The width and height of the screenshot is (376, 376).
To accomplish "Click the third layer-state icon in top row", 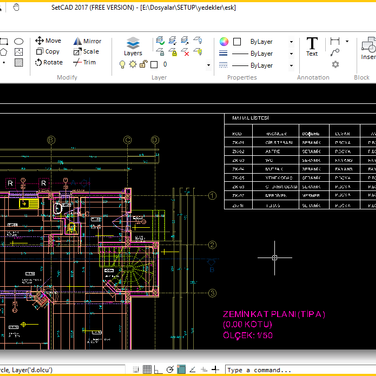I will point(185,41).
